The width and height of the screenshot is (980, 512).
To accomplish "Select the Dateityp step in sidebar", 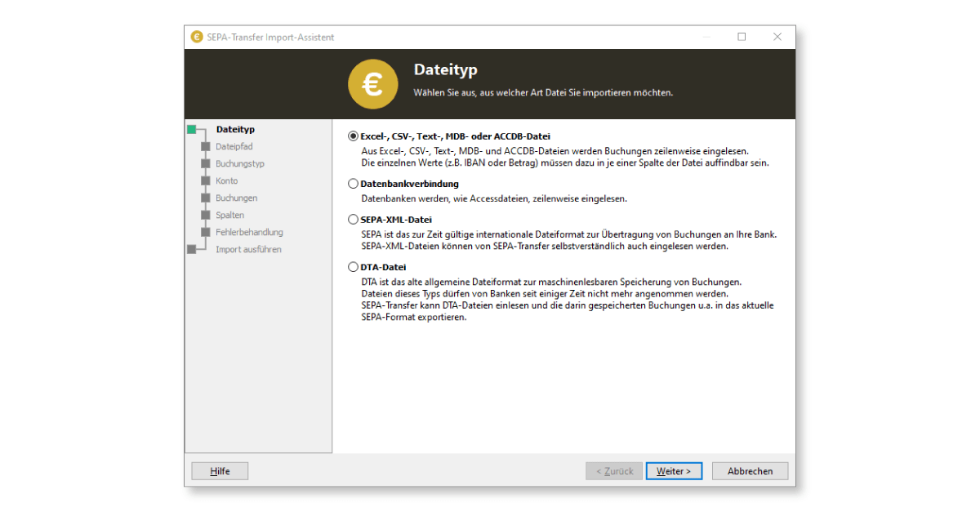I will (x=235, y=129).
